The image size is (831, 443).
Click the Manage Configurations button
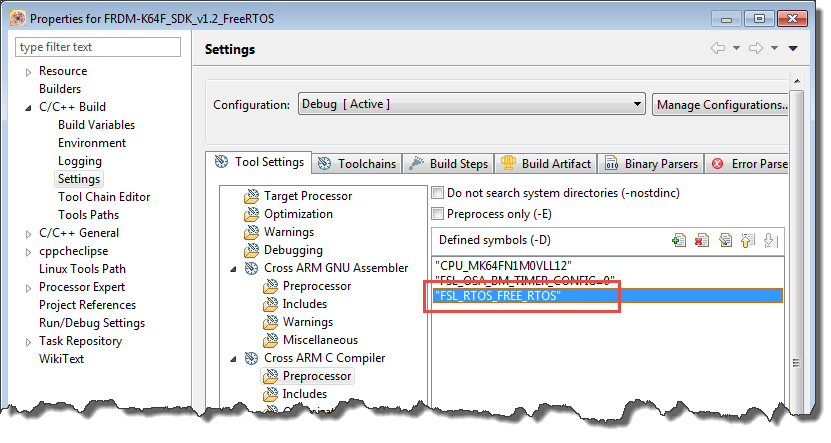(720, 104)
